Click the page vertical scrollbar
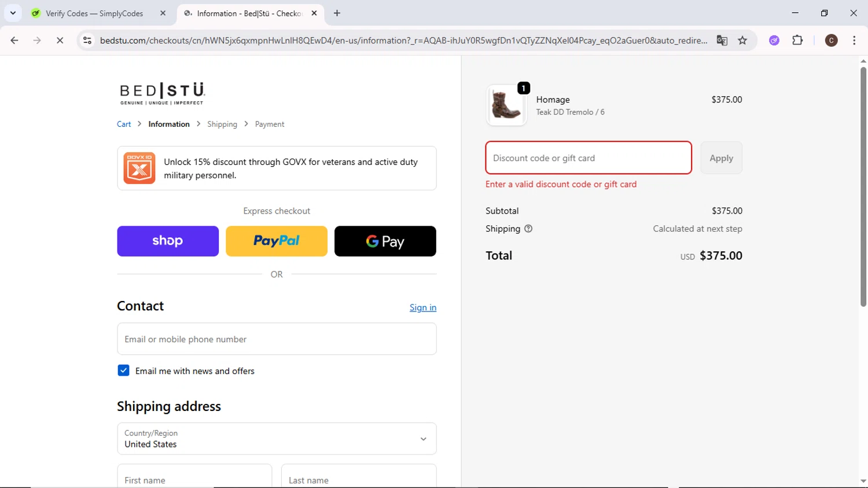This screenshot has width=868, height=488. click(x=863, y=186)
